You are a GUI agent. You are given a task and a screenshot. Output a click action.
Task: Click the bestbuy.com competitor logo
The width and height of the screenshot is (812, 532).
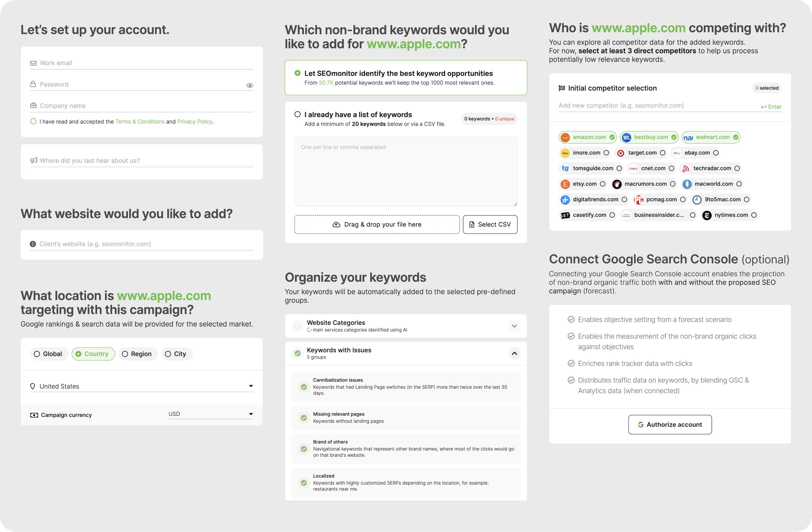point(626,137)
